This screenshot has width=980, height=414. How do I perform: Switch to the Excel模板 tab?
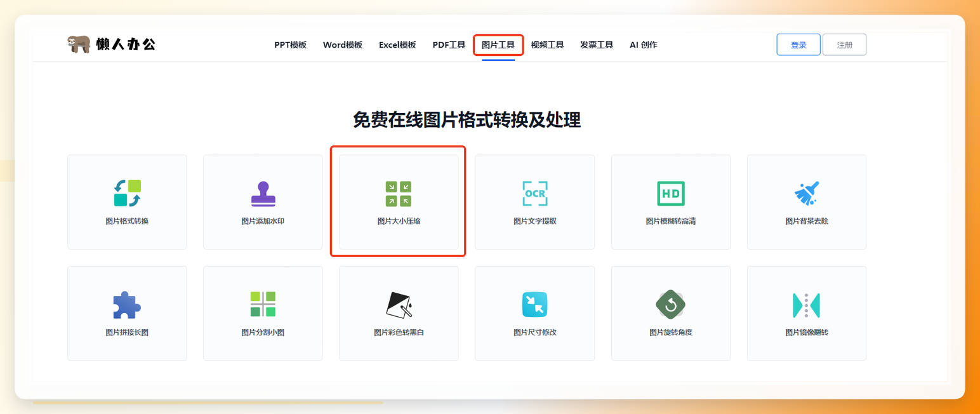(397, 45)
